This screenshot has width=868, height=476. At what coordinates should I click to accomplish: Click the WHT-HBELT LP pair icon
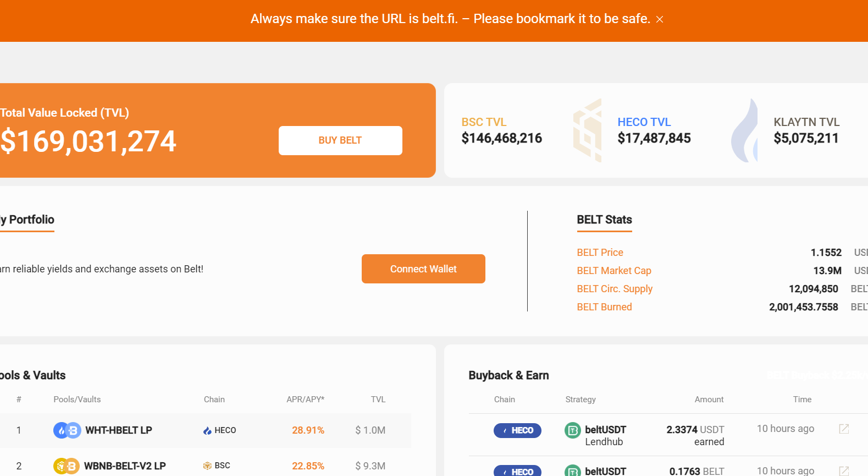67,430
